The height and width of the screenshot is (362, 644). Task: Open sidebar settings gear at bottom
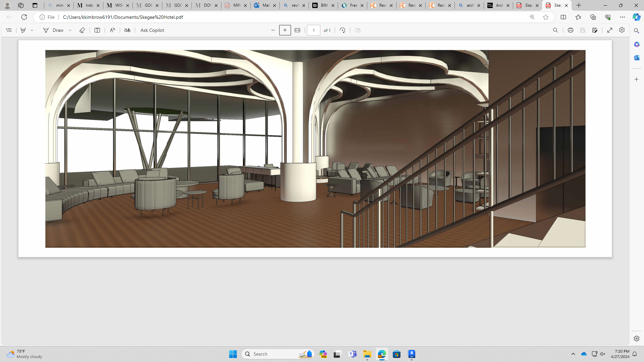click(636, 339)
